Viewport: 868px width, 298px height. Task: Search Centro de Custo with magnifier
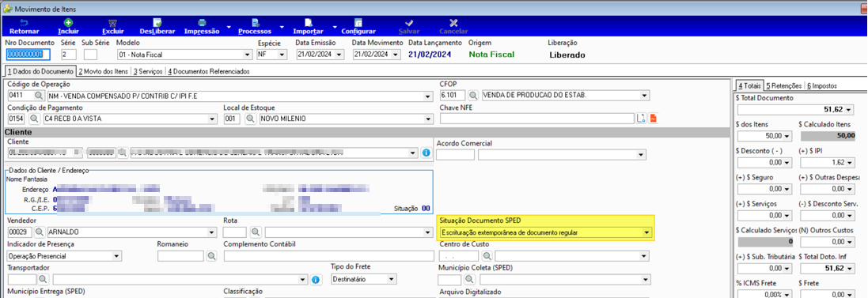coord(487,256)
